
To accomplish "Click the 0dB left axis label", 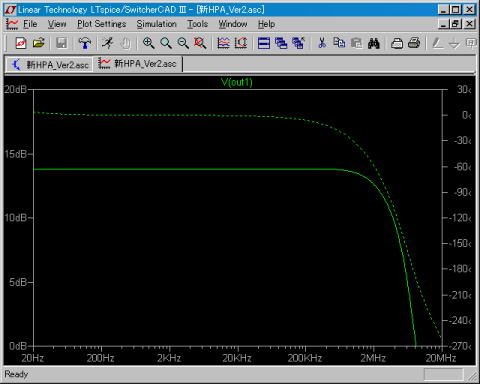I will (x=18, y=346).
